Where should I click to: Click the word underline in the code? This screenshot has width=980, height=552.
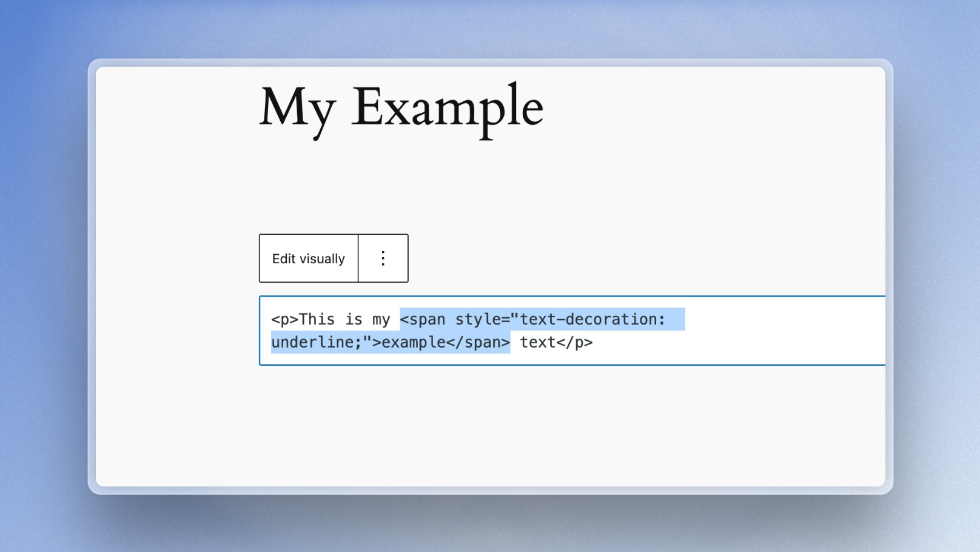point(312,343)
